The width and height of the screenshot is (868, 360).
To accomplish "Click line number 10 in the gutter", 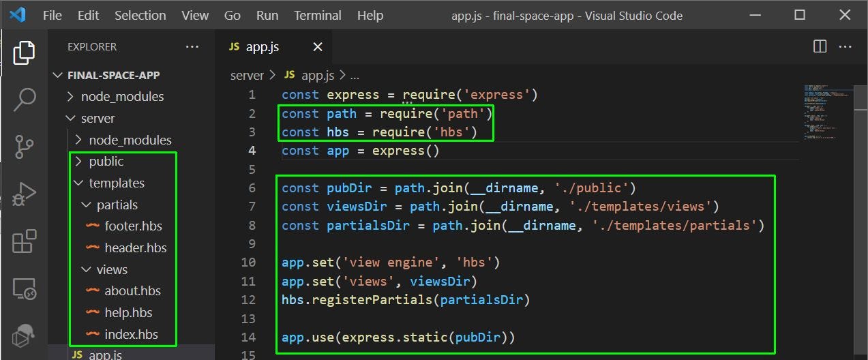I will click(248, 262).
